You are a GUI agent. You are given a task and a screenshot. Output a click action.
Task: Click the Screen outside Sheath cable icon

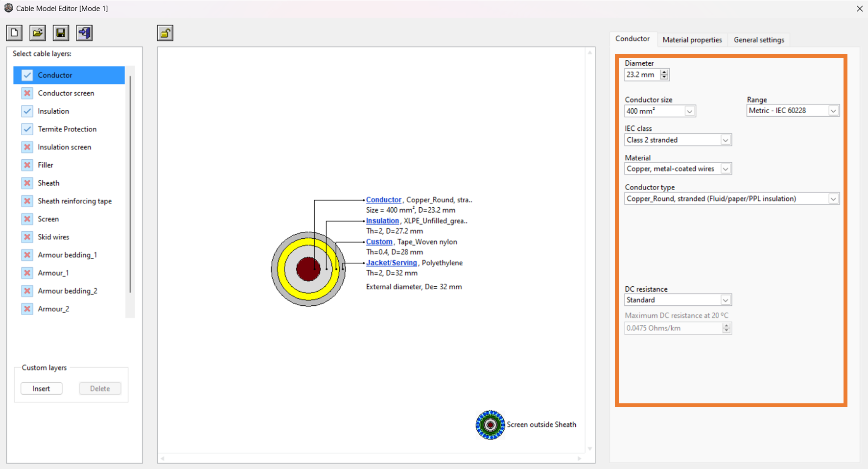pyautogui.click(x=490, y=425)
